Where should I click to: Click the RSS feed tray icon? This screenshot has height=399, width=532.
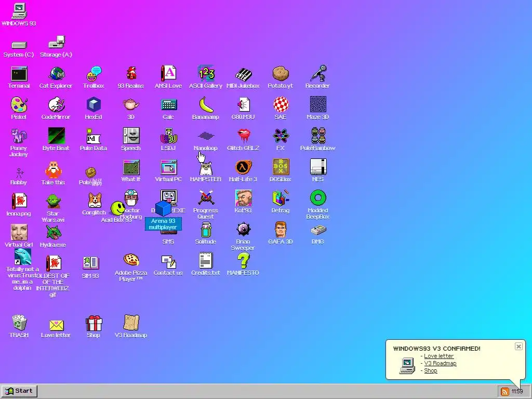504,392
